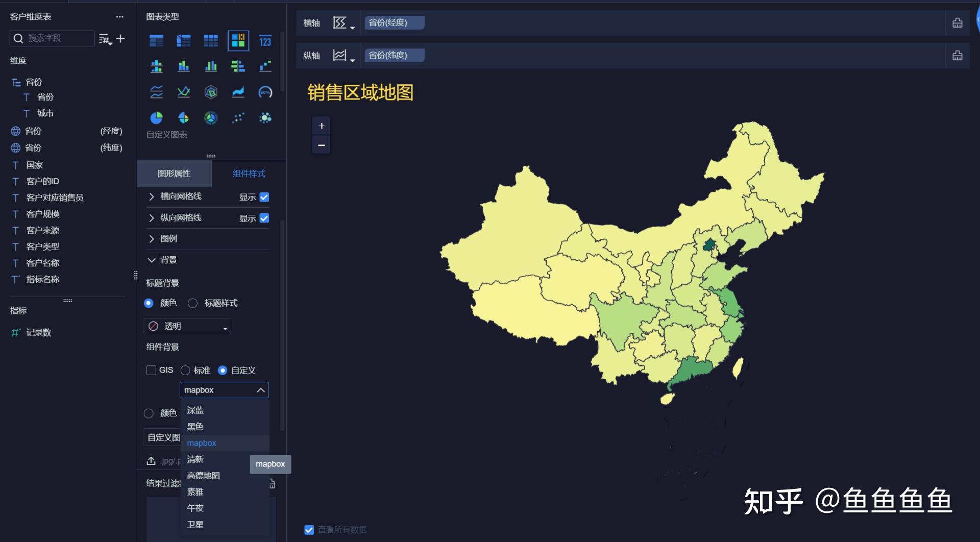Viewport: 980px width, 542px height.
Task: Uncheck 显示 for 横向网格线
Action: point(264,197)
